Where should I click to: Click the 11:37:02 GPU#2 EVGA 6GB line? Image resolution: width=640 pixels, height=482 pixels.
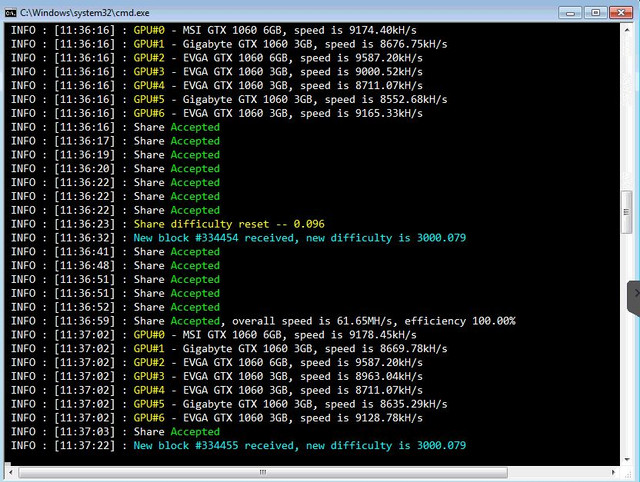(x=217, y=363)
